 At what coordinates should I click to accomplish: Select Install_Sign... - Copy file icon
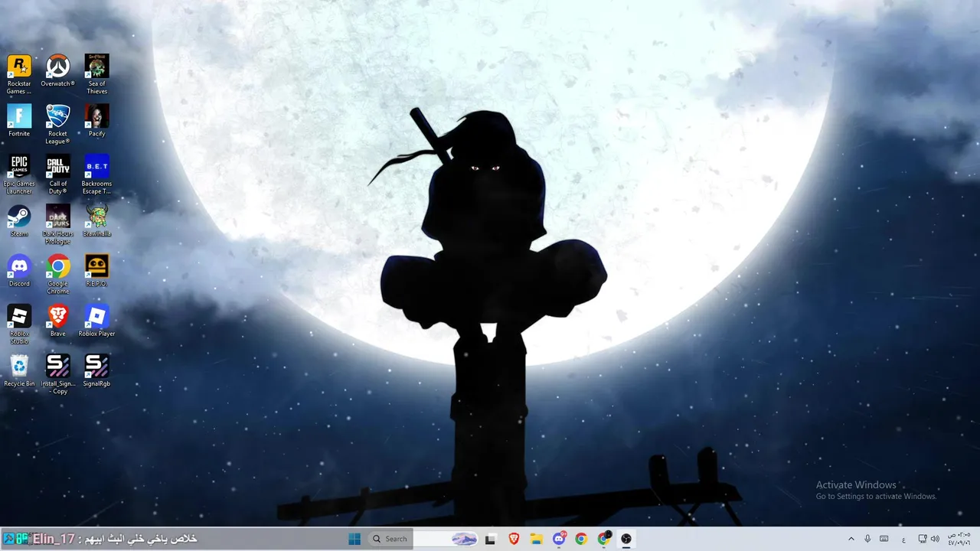(57, 374)
